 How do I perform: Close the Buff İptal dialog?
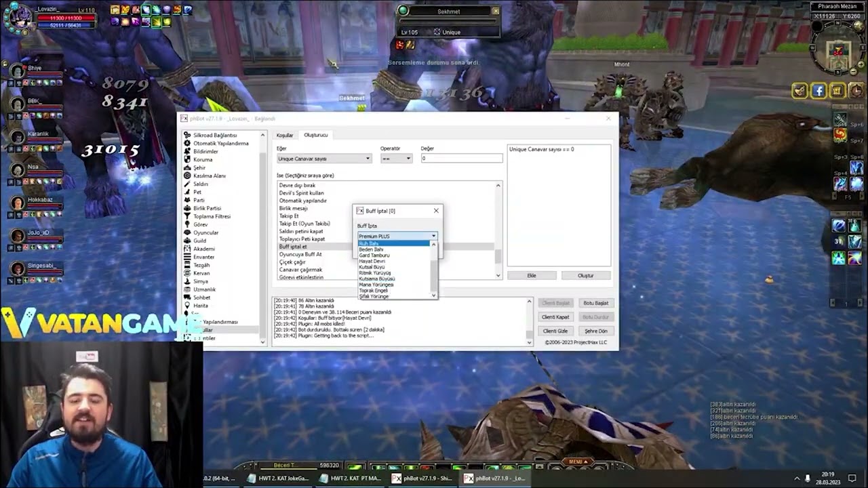436,211
